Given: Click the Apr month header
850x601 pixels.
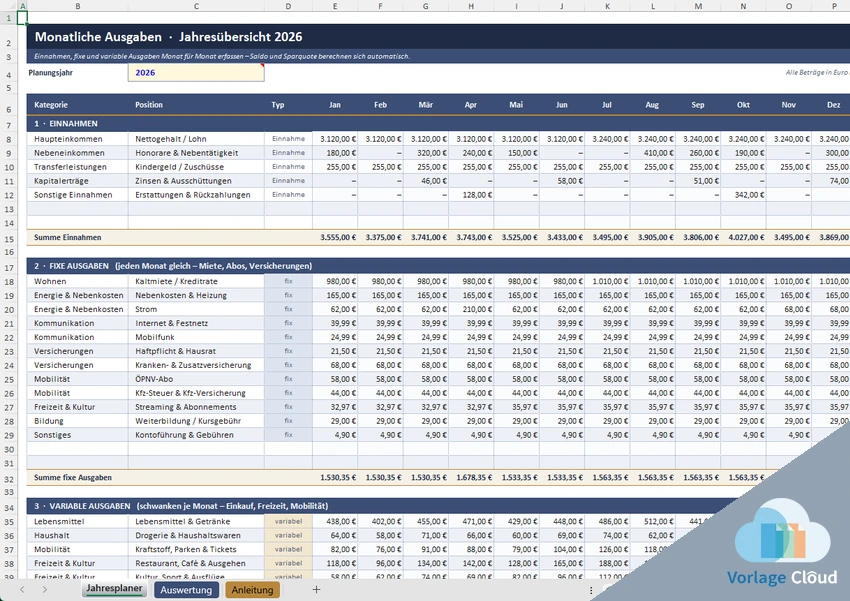Looking at the screenshot, I should tap(471, 105).
